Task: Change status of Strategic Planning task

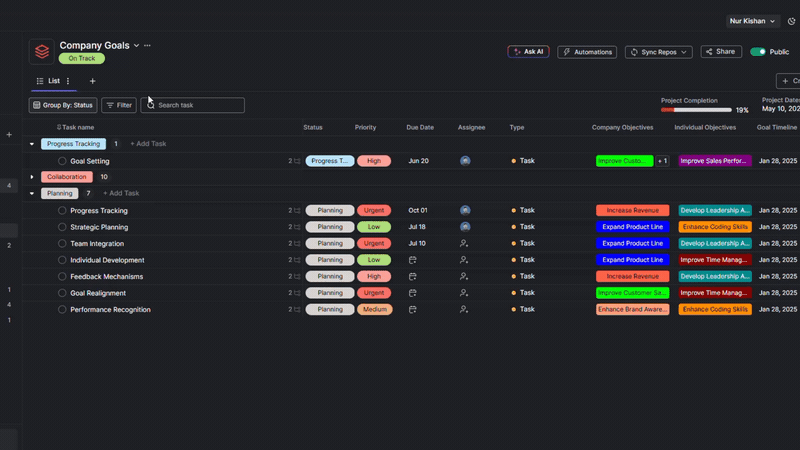Action: [x=330, y=227]
